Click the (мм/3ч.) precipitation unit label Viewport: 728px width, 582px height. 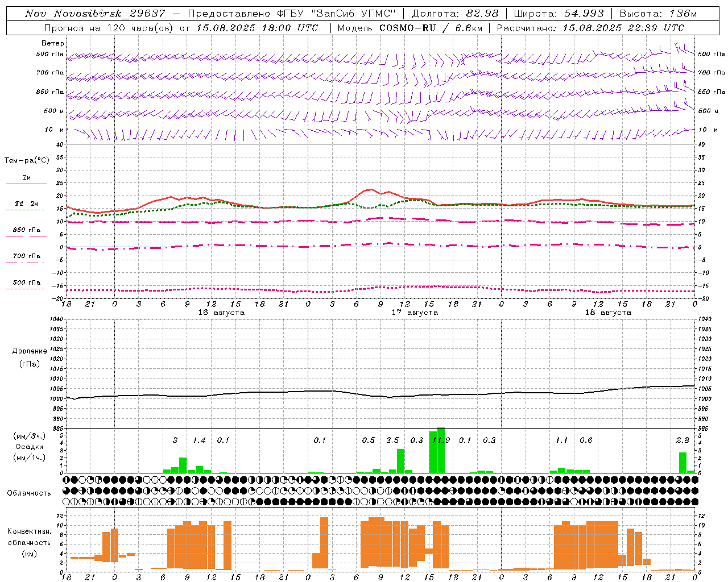click(x=30, y=436)
